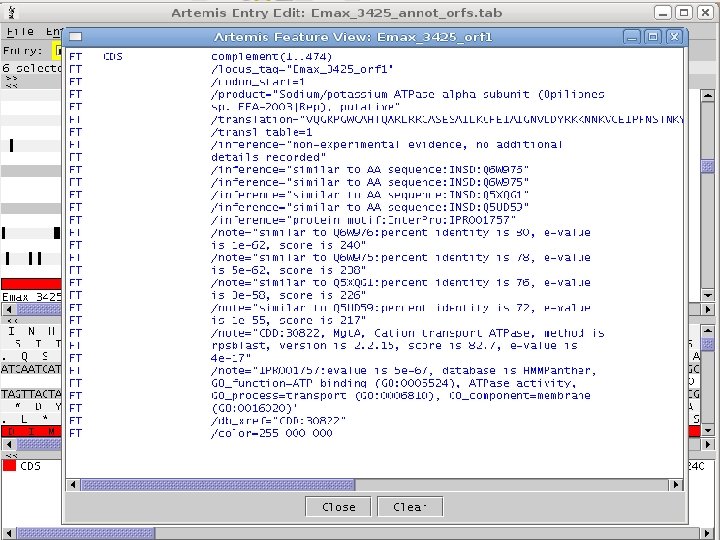Viewport: 720px width, 540px height.
Task: Click the Feature View scrollbar left arrow
Action: (73, 484)
